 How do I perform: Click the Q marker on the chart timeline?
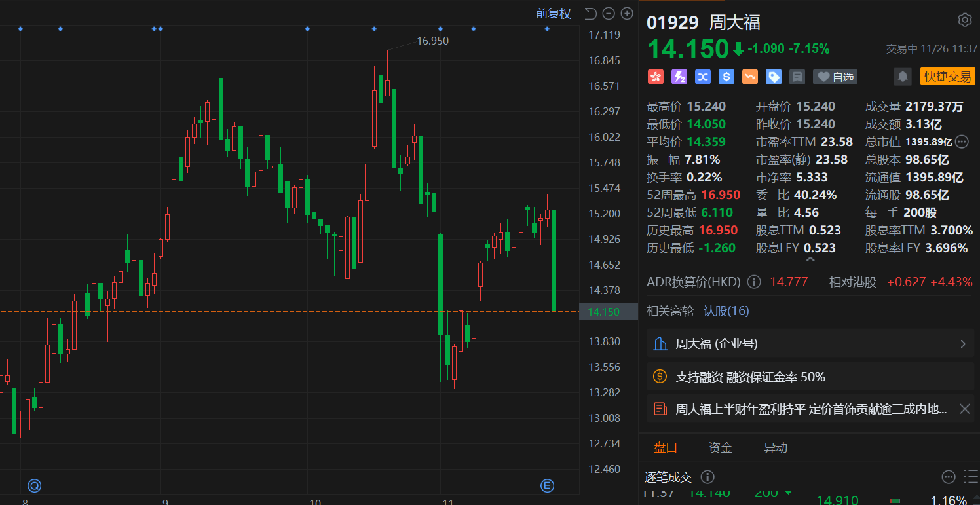(x=34, y=485)
